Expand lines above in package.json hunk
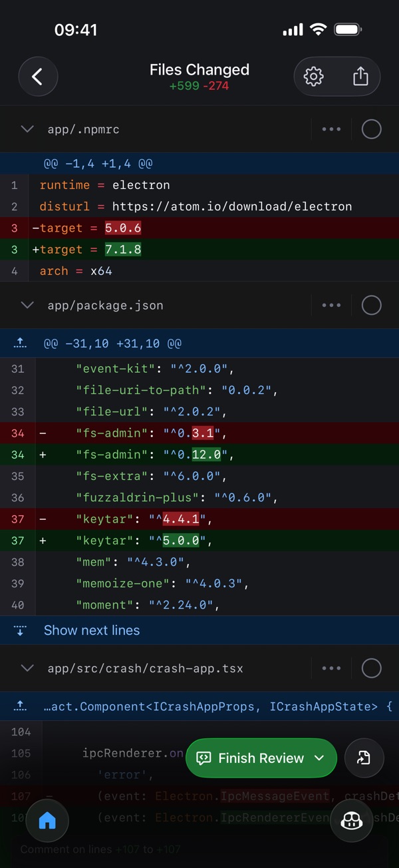 point(20,343)
